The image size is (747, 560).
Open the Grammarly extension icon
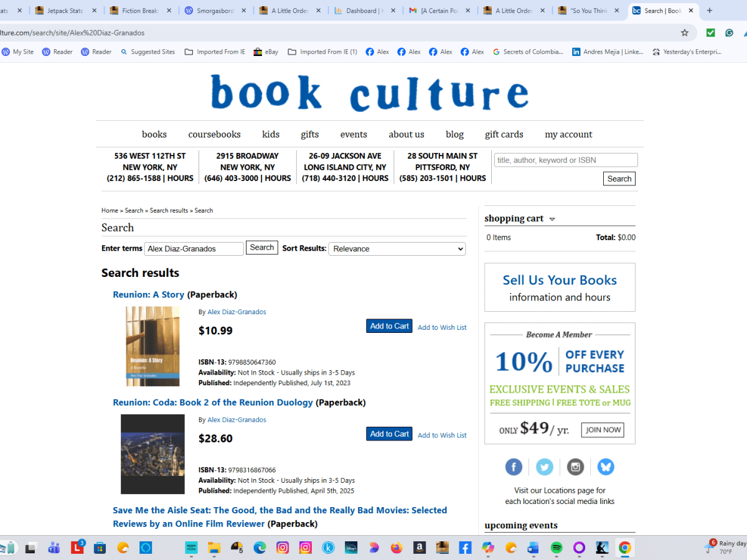(729, 32)
